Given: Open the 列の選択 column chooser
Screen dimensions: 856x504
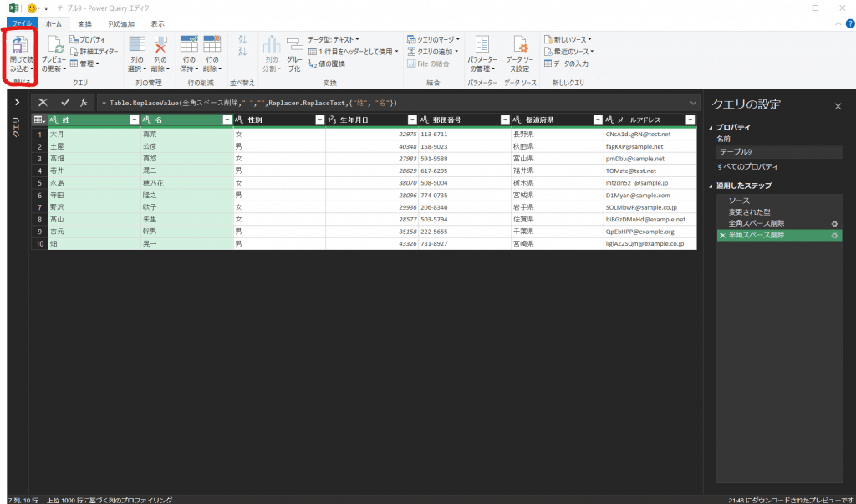Looking at the screenshot, I should point(136,47).
